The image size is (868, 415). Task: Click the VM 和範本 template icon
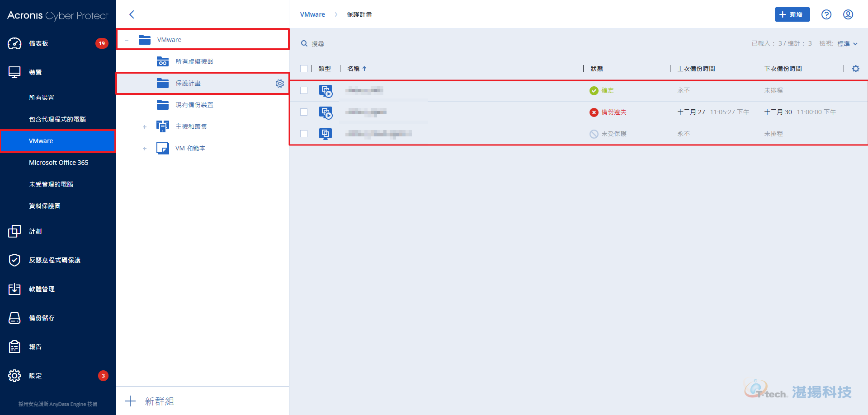coord(163,148)
